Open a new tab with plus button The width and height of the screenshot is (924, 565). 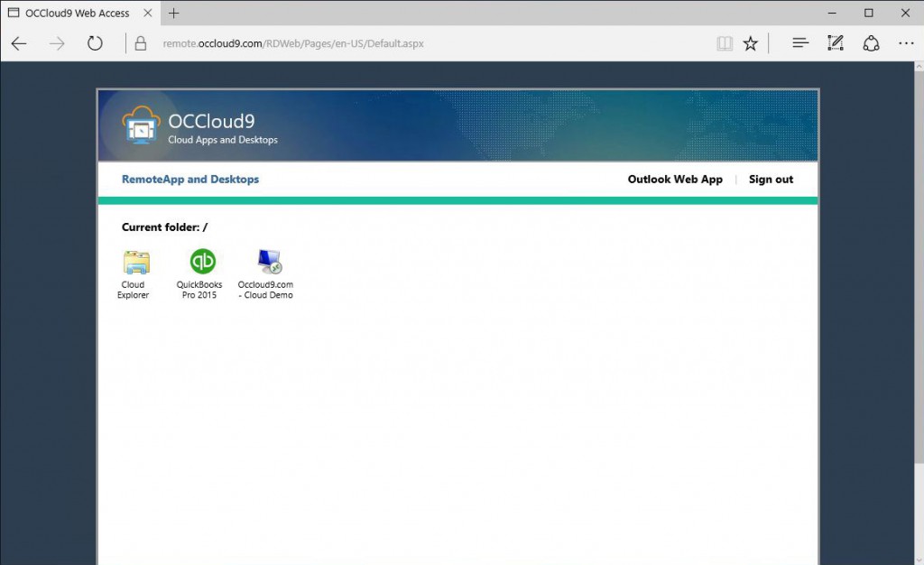173,13
